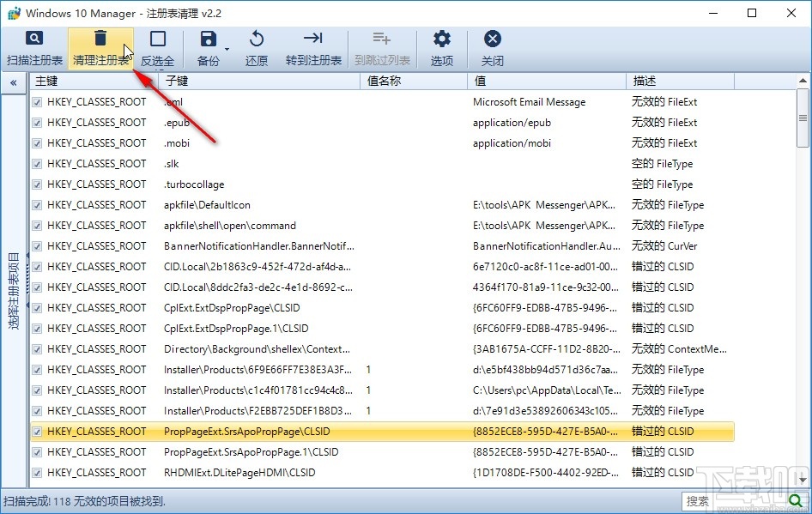
Task: Uncheck the .eml FileExt entry
Action: (x=35, y=101)
